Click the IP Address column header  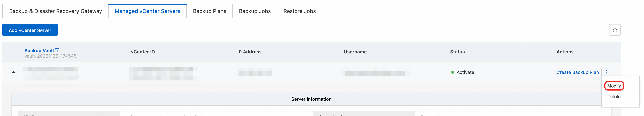point(249,52)
